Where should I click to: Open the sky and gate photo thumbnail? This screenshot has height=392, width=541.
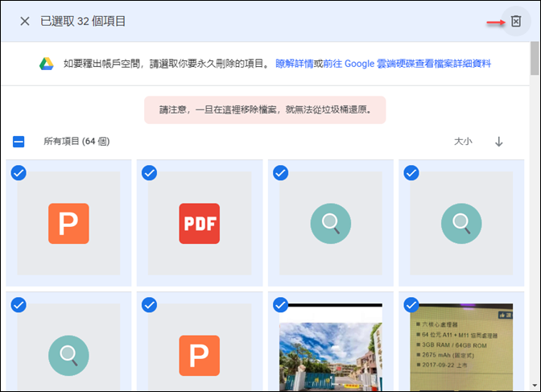[331, 347]
